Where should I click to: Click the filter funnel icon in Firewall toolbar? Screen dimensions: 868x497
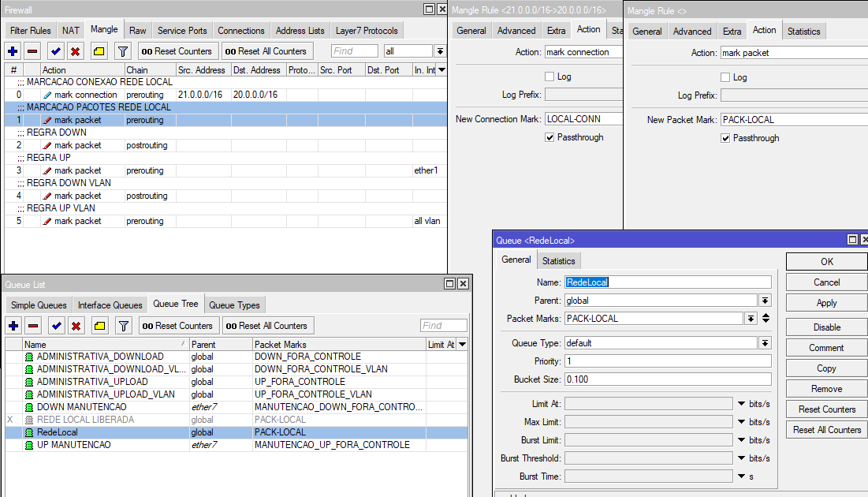[x=122, y=51]
